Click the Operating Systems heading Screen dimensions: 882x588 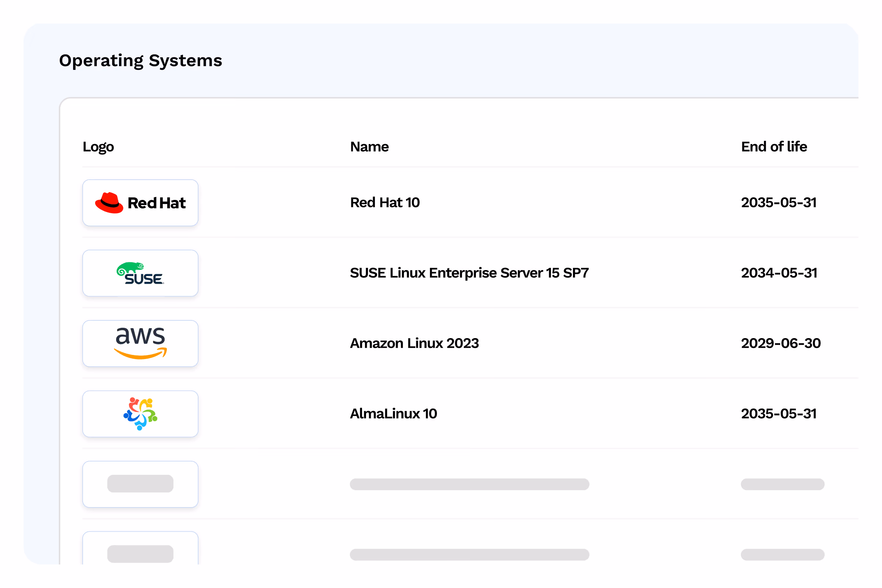pyautogui.click(x=141, y=61)
